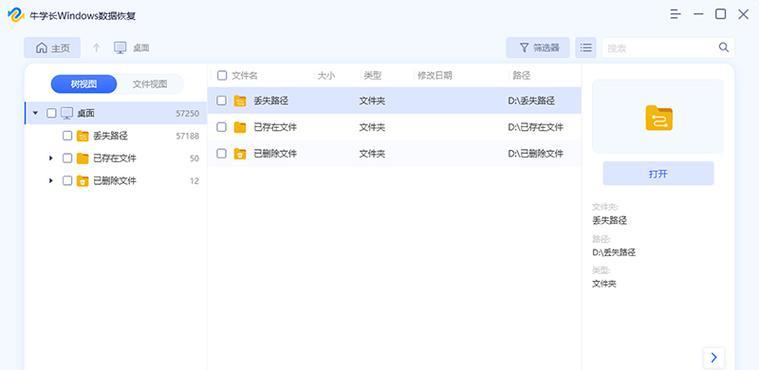This screenshot has height=370, width=759.
Task: Check 已删除文件 checkbox in tree
Action: tap(67, 181)
